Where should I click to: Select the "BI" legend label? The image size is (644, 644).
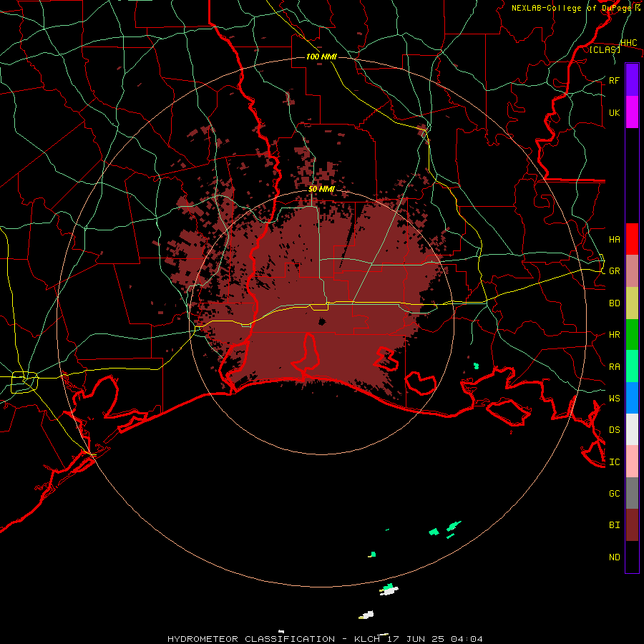point(614,525)
